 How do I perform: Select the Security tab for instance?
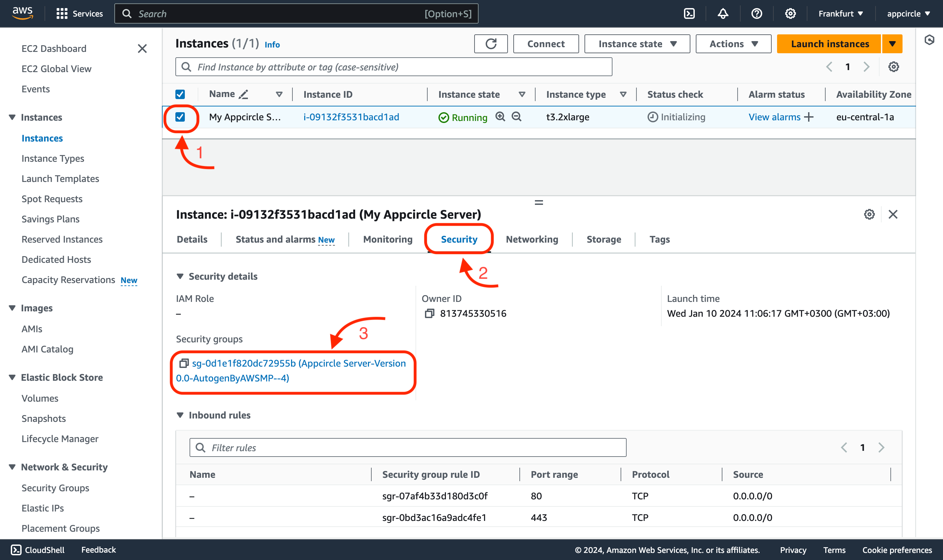pos(459,239)
